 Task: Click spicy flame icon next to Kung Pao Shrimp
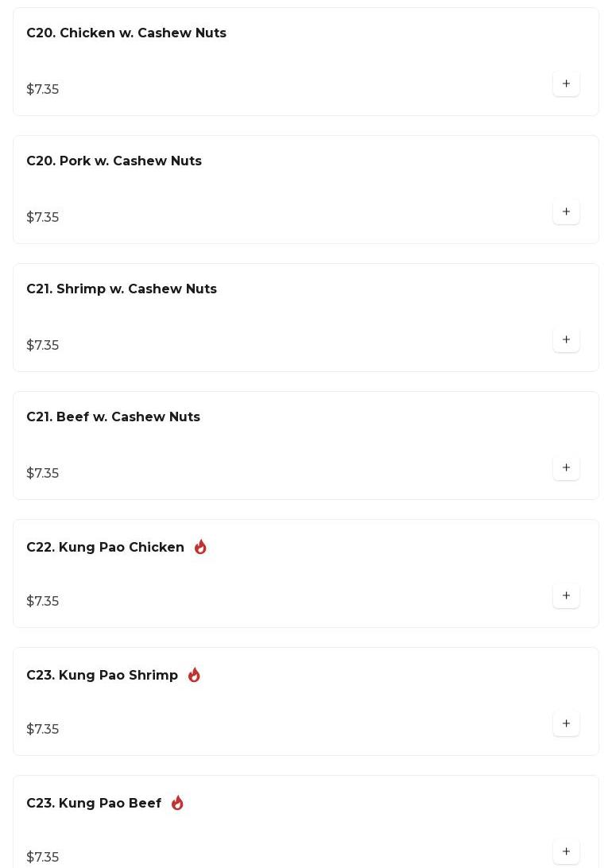(x=194, y=675)
